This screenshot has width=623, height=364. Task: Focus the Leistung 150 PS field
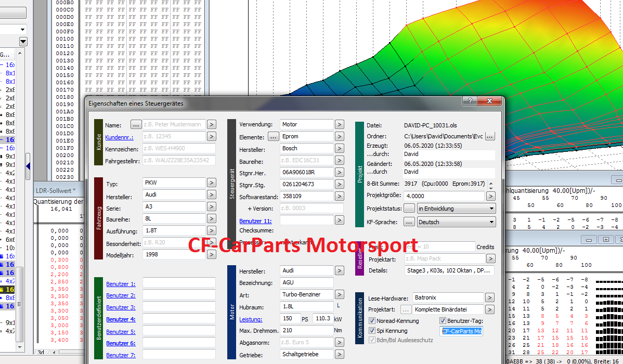pyautogui.click(x=291, y=319)
